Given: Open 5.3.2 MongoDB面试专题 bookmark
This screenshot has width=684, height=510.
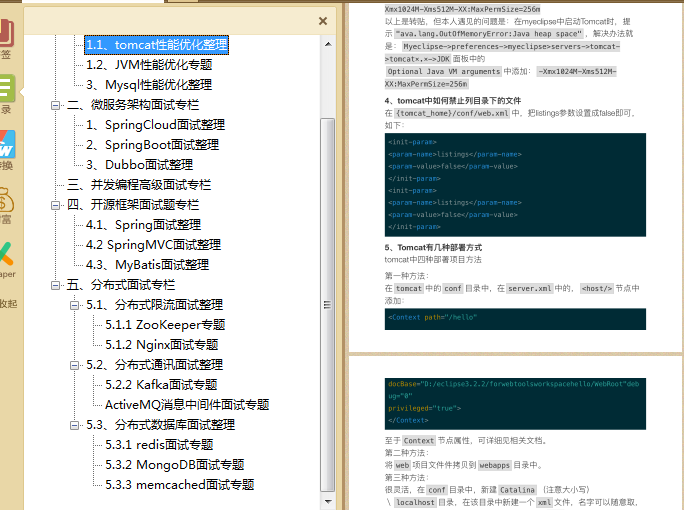Looking at the screenshot, I should 175,465.
